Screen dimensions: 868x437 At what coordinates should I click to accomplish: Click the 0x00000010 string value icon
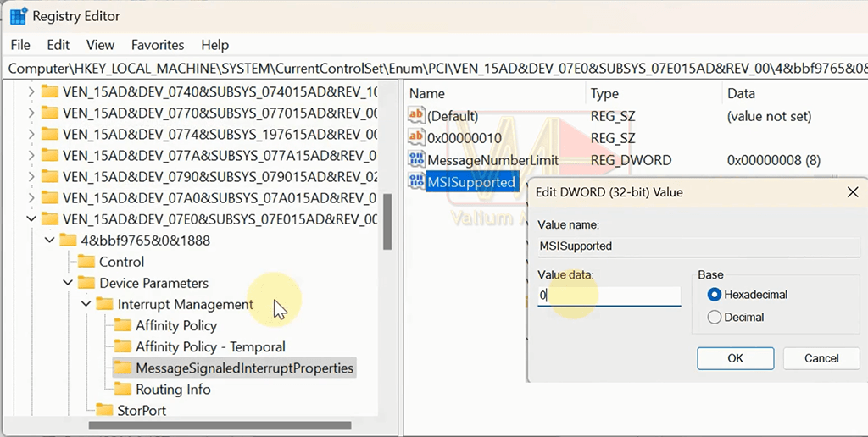tap(416, 138)
